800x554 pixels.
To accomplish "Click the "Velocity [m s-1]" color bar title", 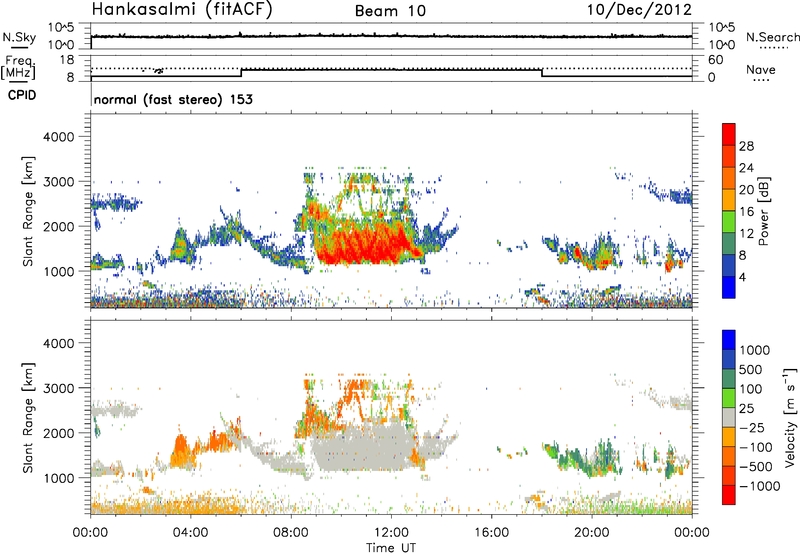I will coord(790,417).
